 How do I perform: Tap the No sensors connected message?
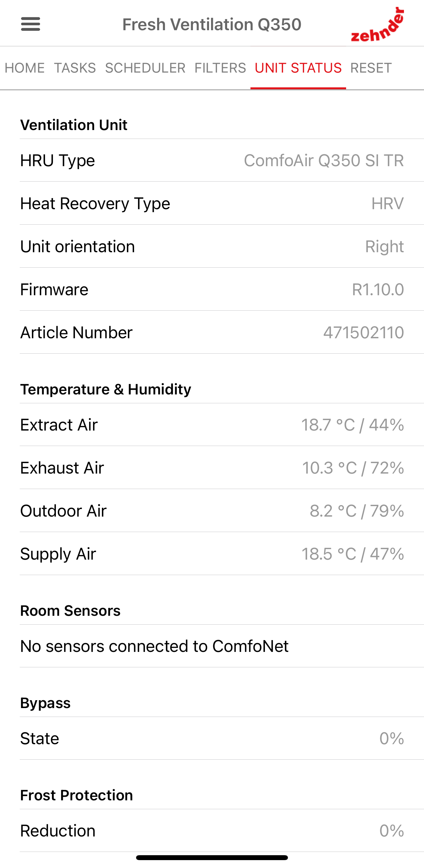pos(154,646)
